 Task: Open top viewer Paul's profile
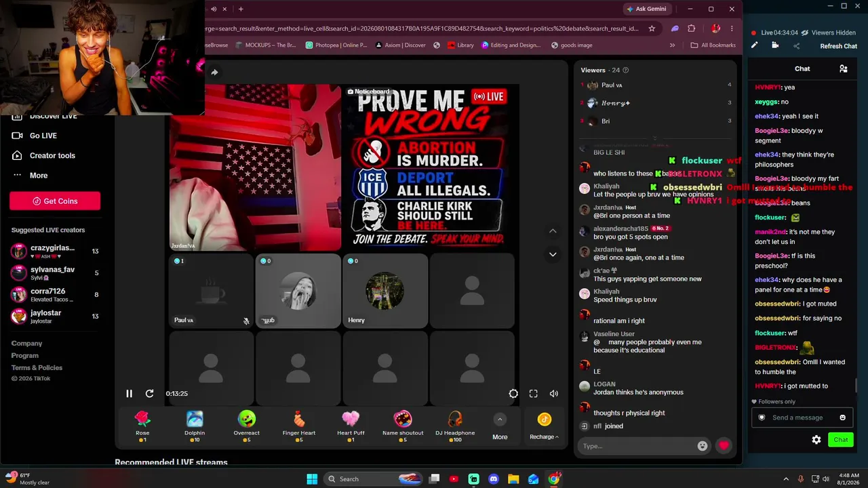[655, 85]
